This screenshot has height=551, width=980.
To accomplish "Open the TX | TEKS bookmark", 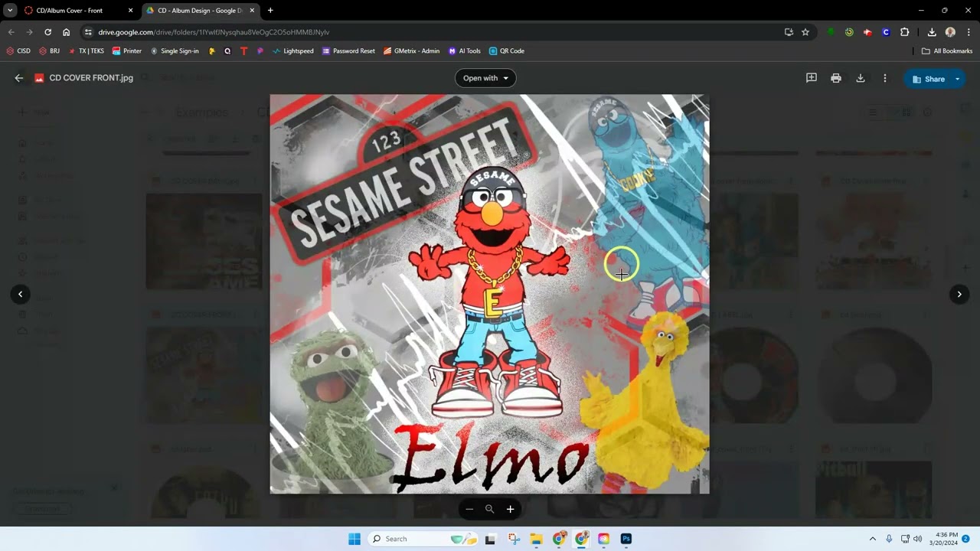I will 86,51.
